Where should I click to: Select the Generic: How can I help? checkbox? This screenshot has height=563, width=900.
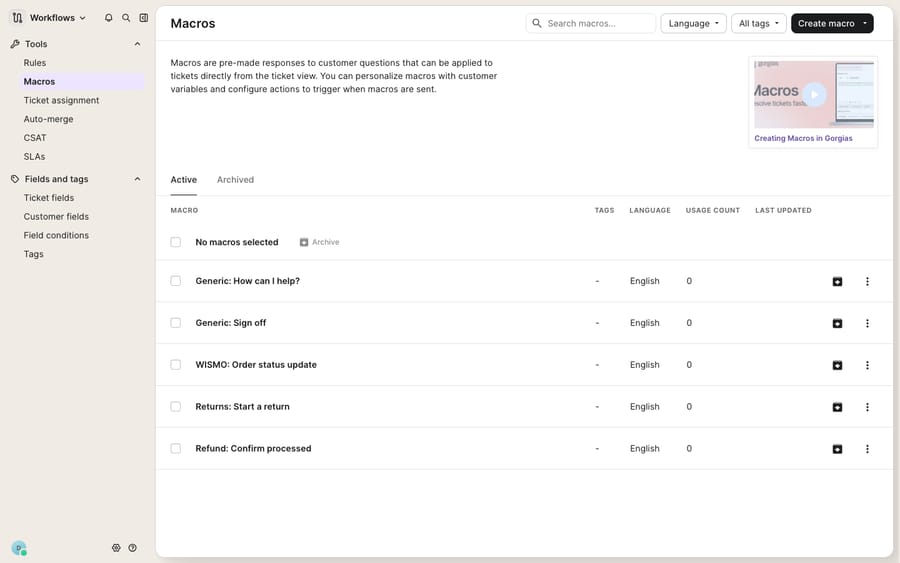click(176, 281)
